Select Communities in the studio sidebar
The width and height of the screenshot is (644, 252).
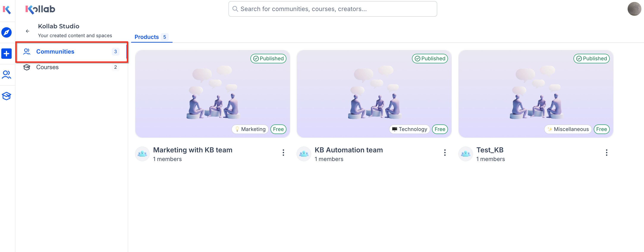tap(55, 52)
